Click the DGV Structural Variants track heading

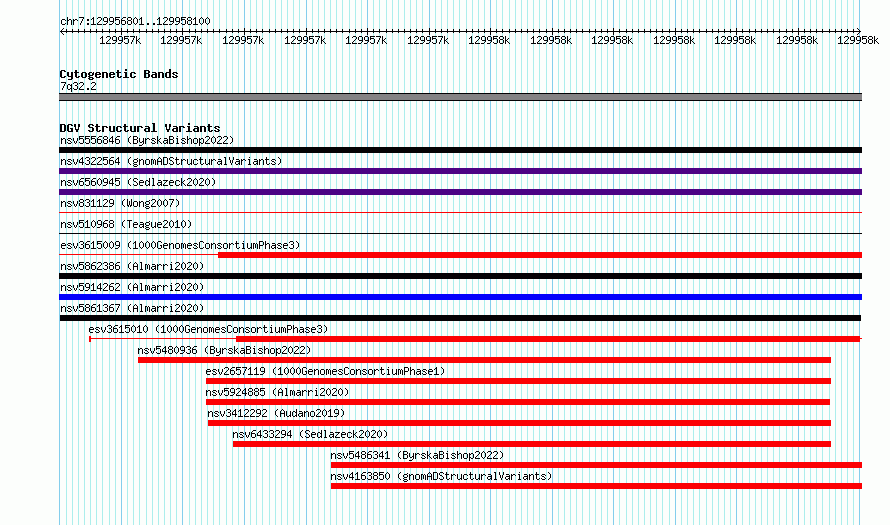(140, 128)
